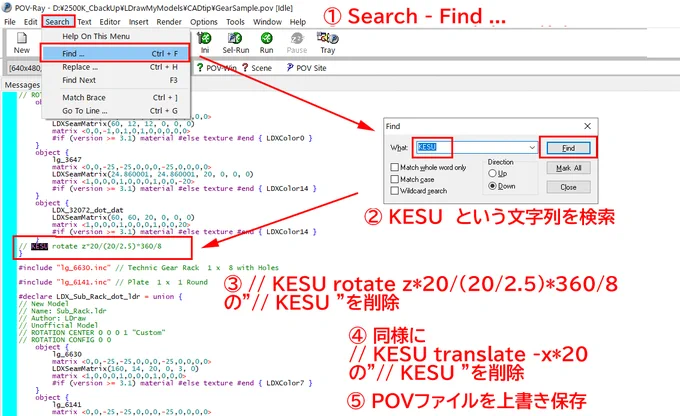Screen dimensions: 680x416
Task: Select Help On This Menu entry
Action: pos(116,36)
